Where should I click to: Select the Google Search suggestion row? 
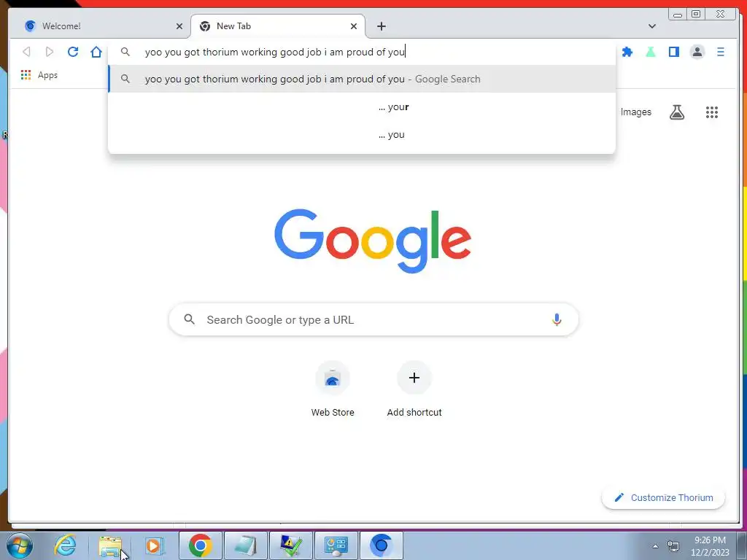coord(362,79)
